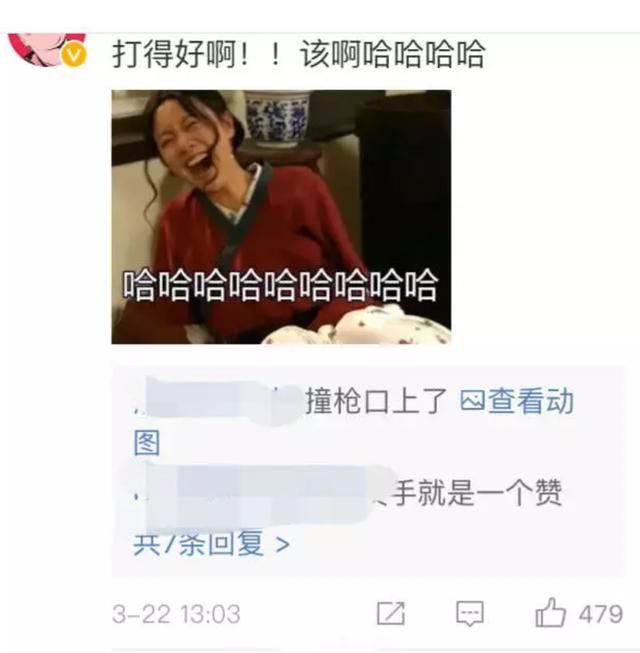Tap the comment text 打得好啊！！该啊哈哈哈哈
Screen dimensions: 640x653
click(299, 54)
